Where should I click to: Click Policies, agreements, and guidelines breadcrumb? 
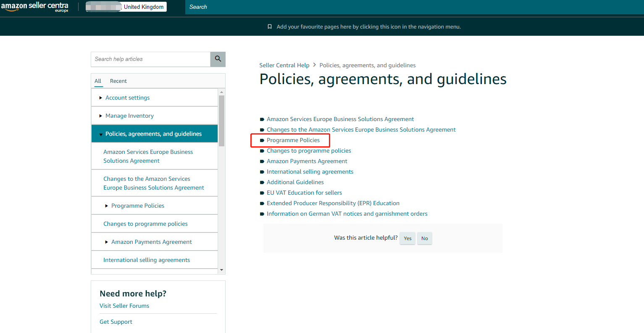point(368,65)
